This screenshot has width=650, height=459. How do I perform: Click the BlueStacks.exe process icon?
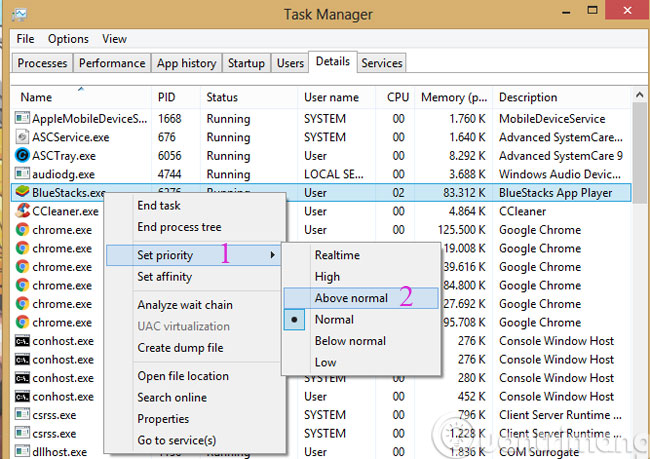coord(24,193)
